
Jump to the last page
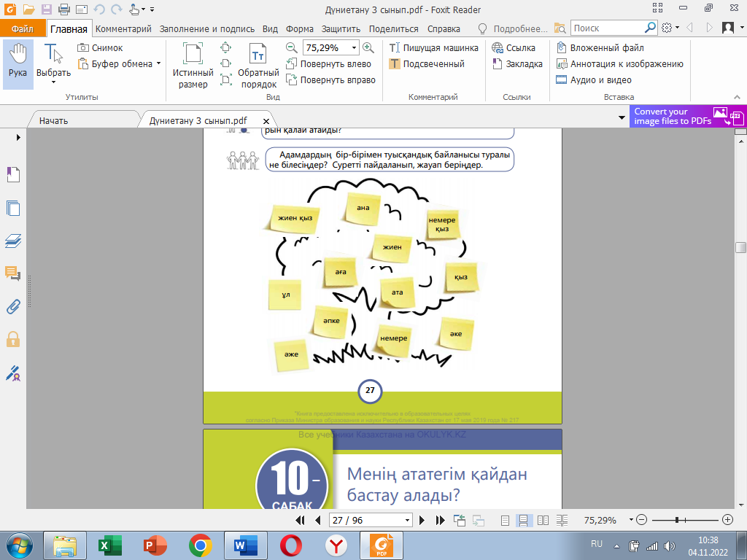click(x=441, y=520)
